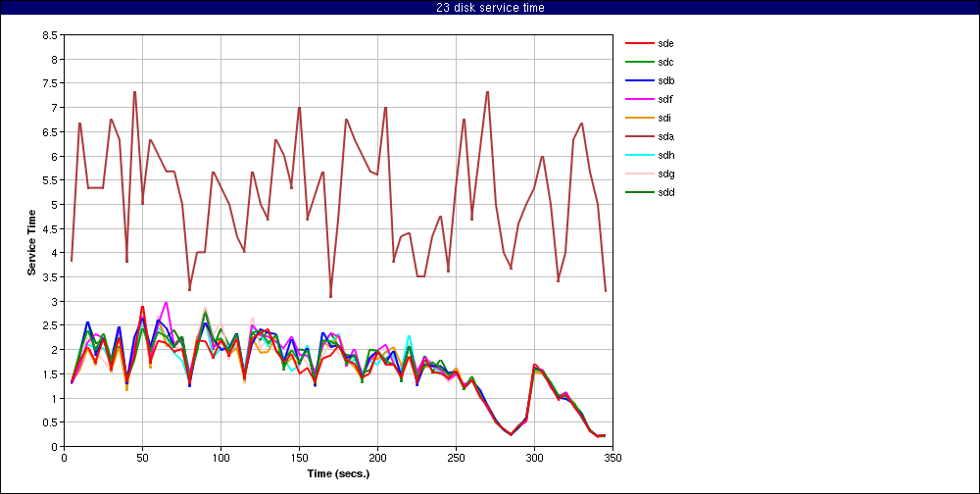The width and height of the screenshot is (980, 494).
Task: Select the sdf legend label
Action: (x=665, y=99)
